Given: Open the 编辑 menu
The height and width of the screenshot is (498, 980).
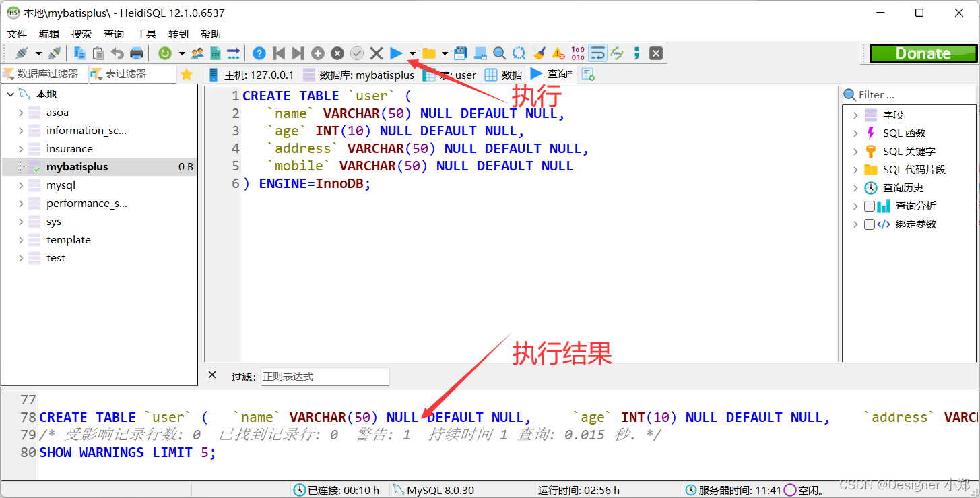Looking at the screenshot, I should [x=49, y=34].
